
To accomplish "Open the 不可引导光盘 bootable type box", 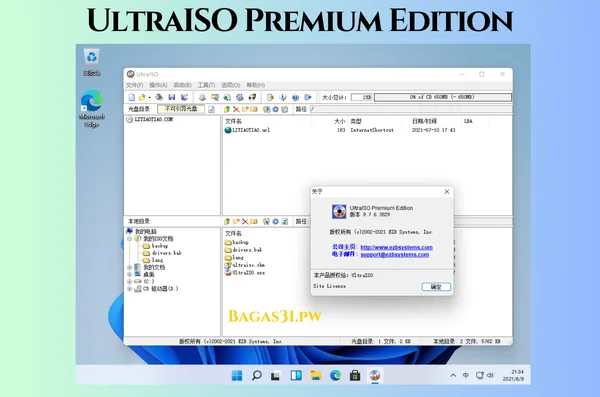I will point(181,109).
